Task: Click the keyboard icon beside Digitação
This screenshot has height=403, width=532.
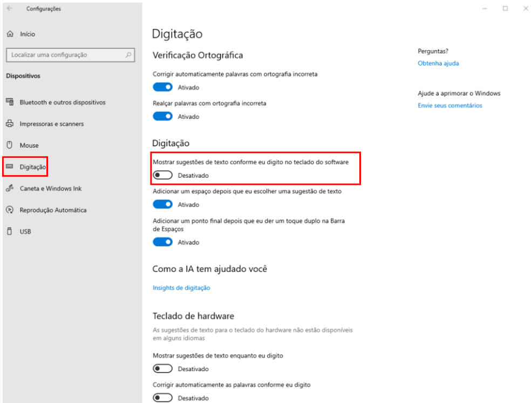Action: [x=10, y=166]
